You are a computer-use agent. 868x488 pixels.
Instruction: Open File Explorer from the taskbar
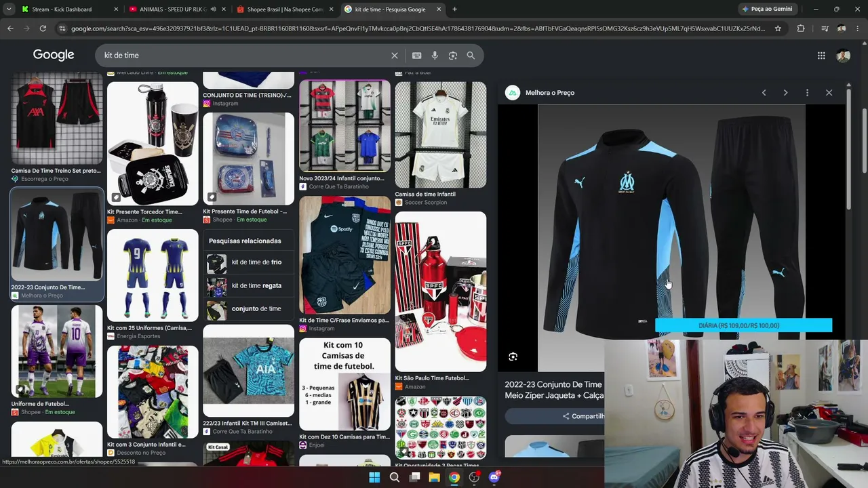click(434, 477)
